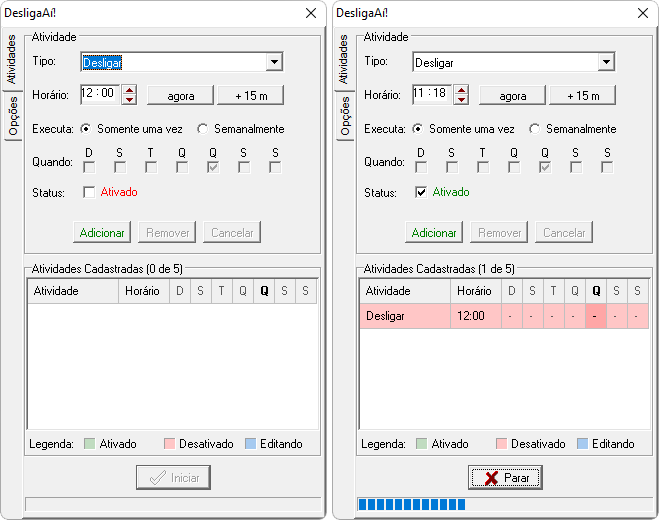659x520 pixels.
Task: Click 12:00 cell in right activities list
Action: point(476,316)
